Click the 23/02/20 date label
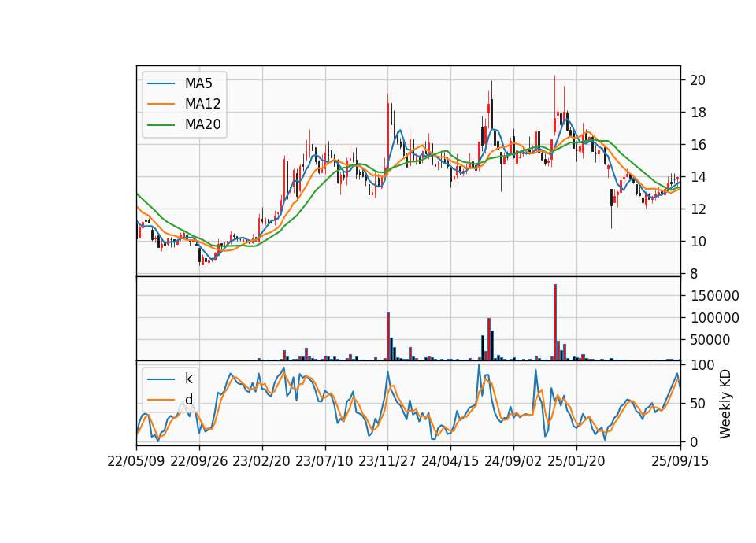The height and width of the screenshot is (543, 756). click(x=261, y=461)
